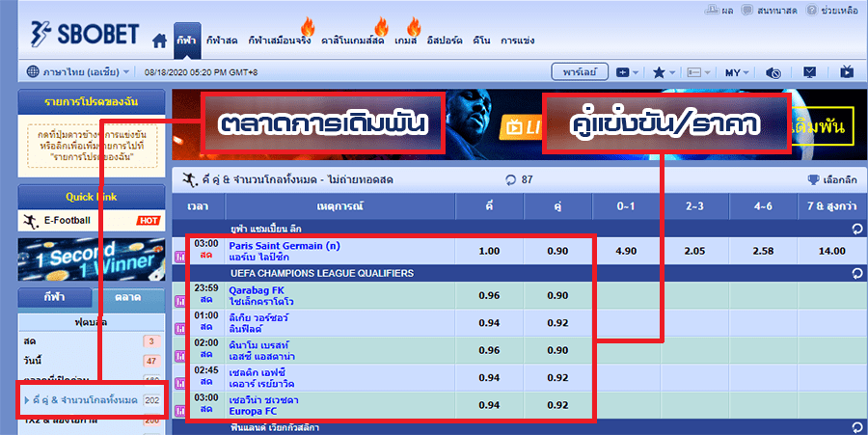The image size is (868, 435).
Task: Open the การแข่ง menu
Action: click(x=518, y=41)
